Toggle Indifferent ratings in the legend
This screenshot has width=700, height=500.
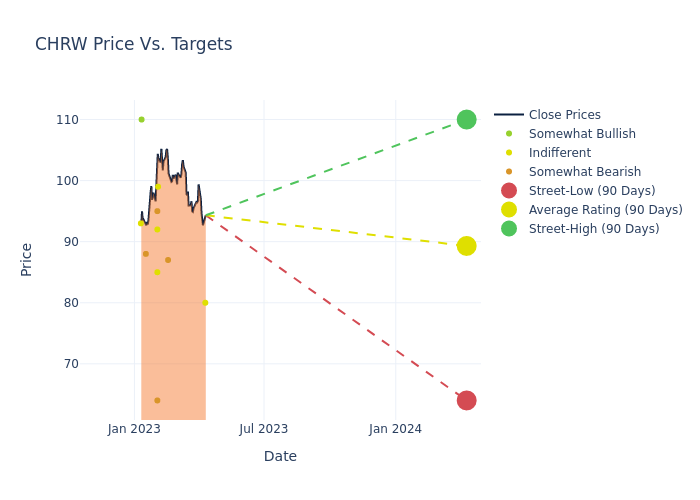pos(559,153)
